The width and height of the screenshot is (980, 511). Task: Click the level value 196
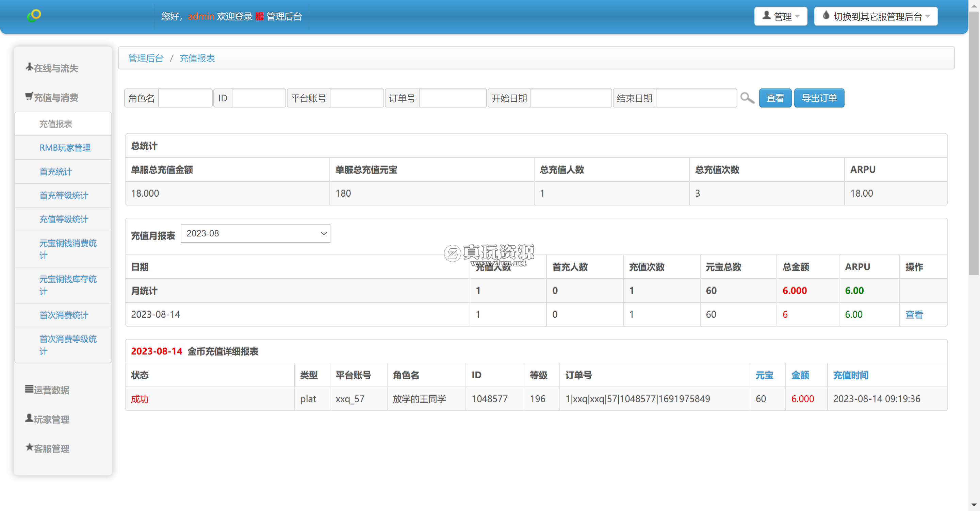pyautogui.click(x=538, y=399)
